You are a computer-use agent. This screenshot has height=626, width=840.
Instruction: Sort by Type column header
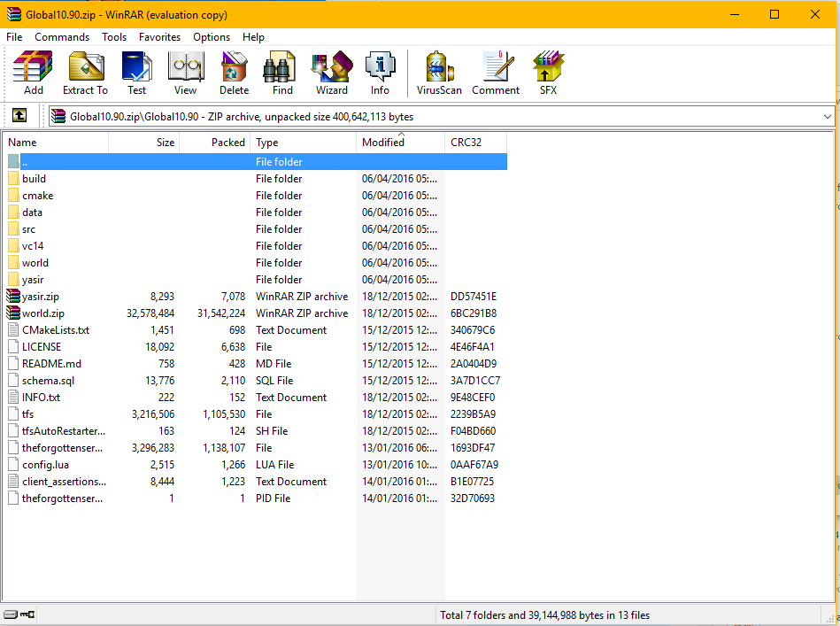[304, 142]
